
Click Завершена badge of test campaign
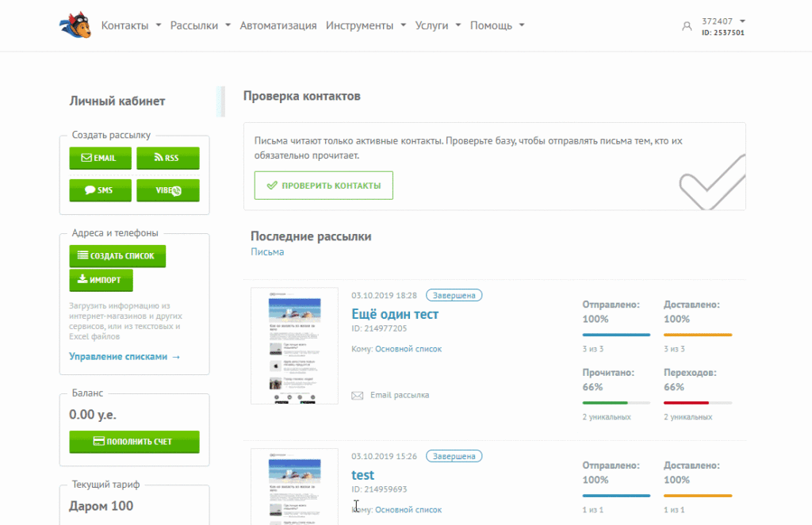(x=454, y=456)
